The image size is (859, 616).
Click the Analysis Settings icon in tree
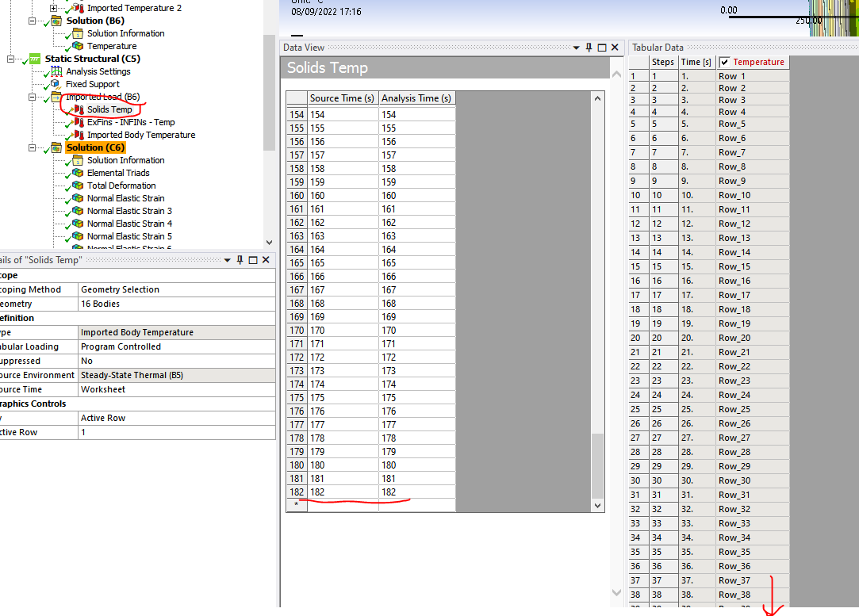(56, 71)
